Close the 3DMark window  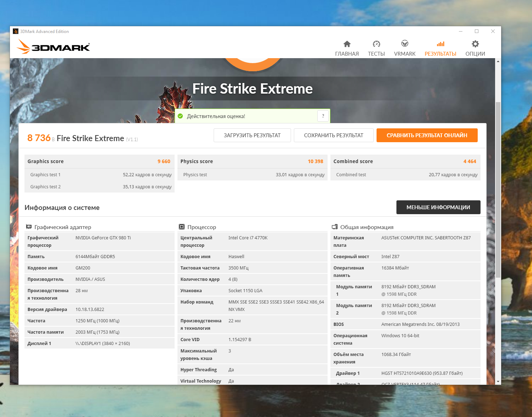click(x=493, y=31)
